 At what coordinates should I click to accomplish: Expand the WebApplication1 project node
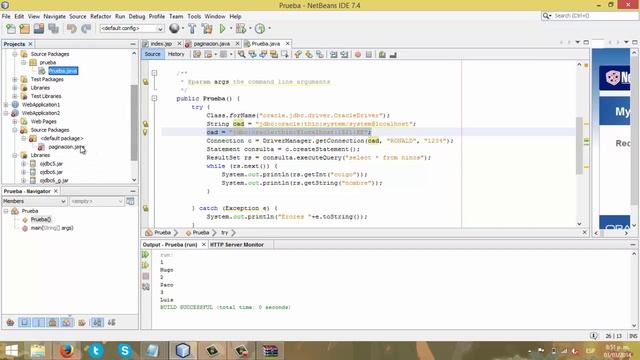(6, 104)
